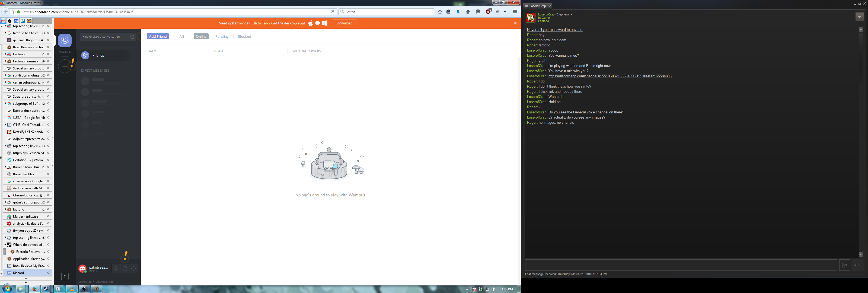This screenshot has height=293, width=868.
Task: Open Discord help question mark button
Action: [65, 276]
